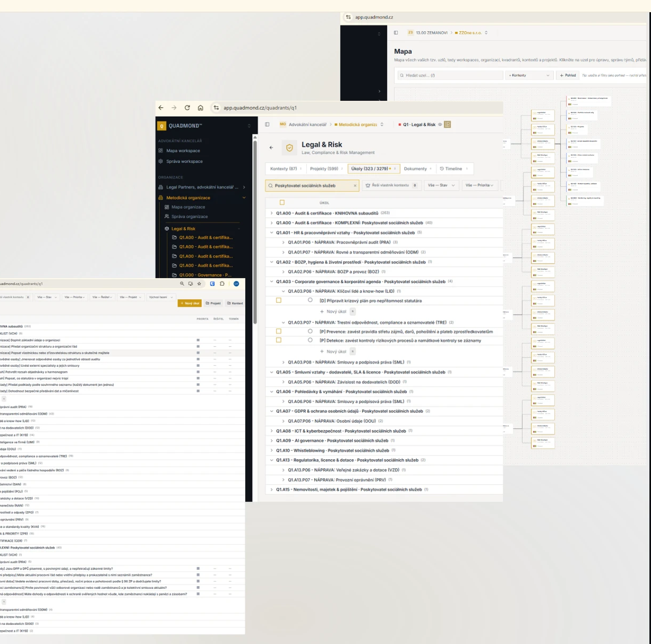The width and height of the screenshot is (651, 644).
Task: Open the 'Vše — Řešitel' dropdown in the bottom-left window
Action: point(102,297)
